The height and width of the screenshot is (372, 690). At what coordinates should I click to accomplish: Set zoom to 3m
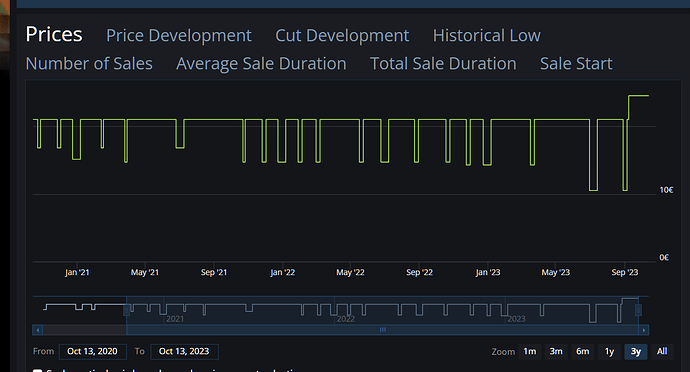click(x=556, y=351)
